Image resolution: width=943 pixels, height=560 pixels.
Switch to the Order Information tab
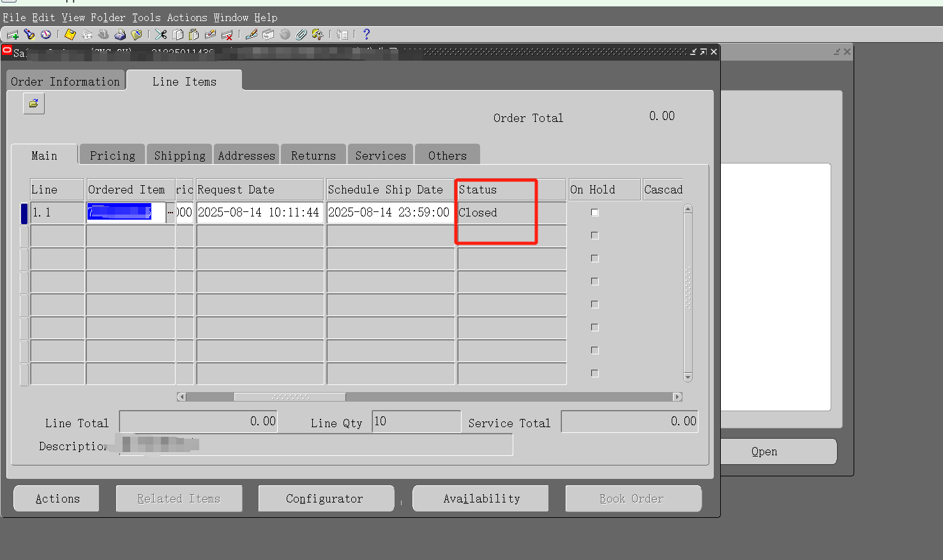pos(66,82)
